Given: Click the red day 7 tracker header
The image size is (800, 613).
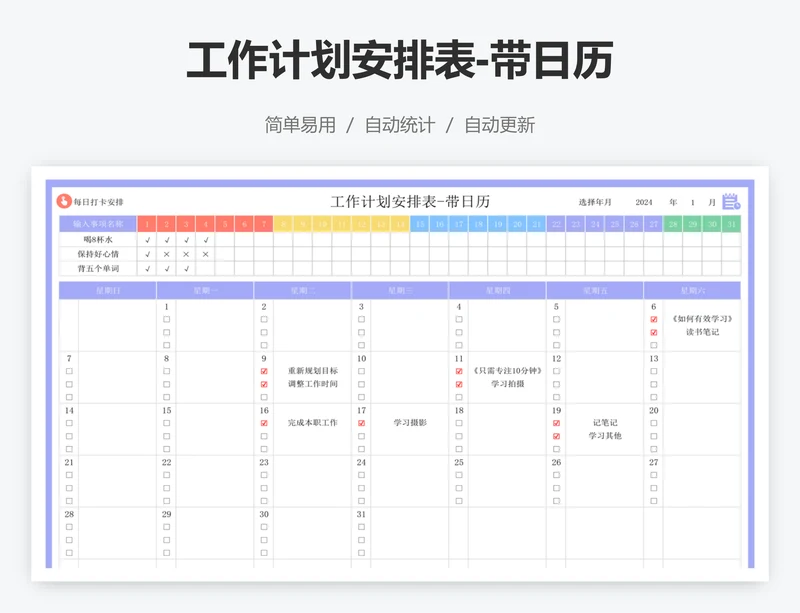Looking at the screenshot, I should point(264,224).
